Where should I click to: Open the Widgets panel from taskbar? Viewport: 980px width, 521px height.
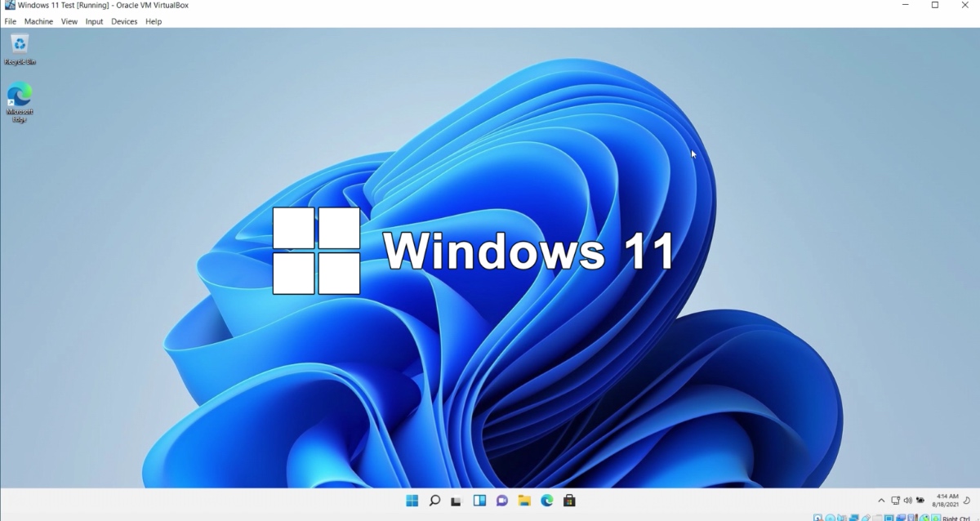[x=479, y=501]
